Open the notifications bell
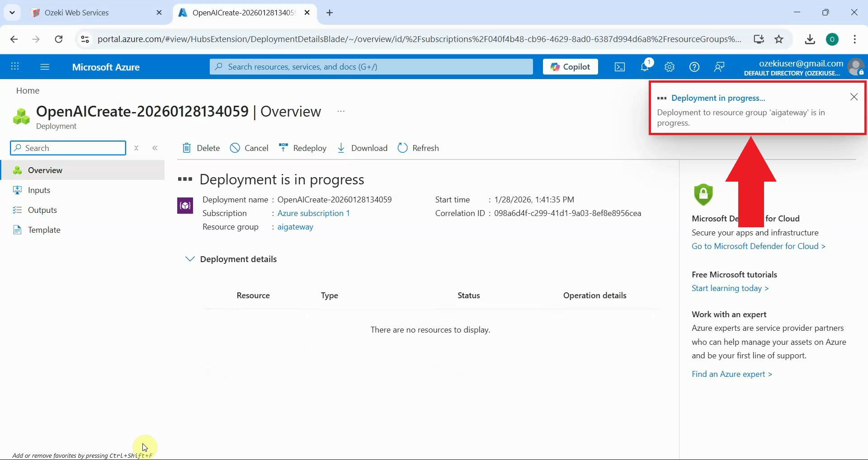 (645, 67)
